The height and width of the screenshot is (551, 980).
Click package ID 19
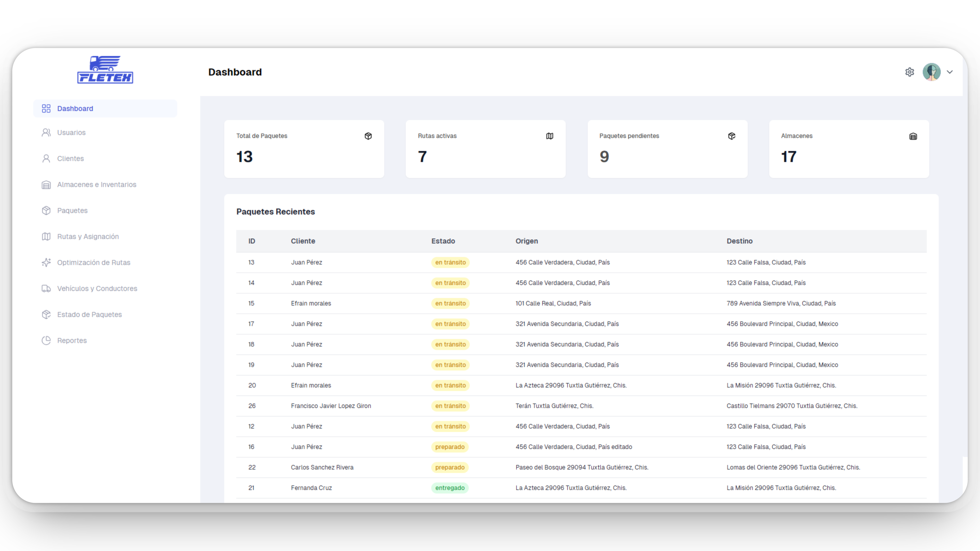click(251, 365)
